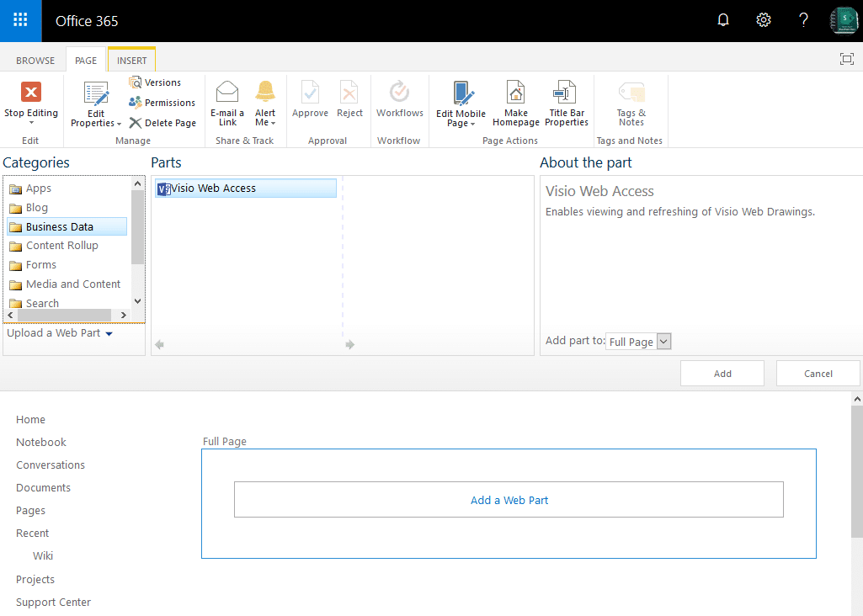This screenshot has width=863, height=616.
Task: Click the Edit Properties icon
Action: (96, 93)
